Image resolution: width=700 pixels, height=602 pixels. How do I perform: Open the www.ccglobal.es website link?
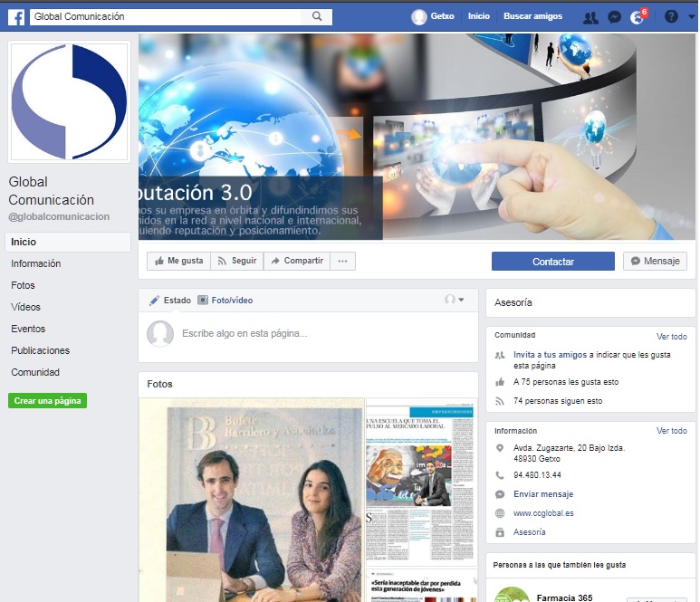[543, 513]
